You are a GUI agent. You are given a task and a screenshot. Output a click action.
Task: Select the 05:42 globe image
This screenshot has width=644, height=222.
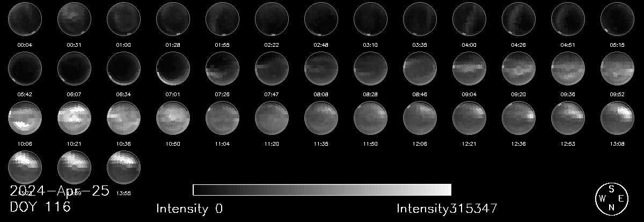pos(25,69)
